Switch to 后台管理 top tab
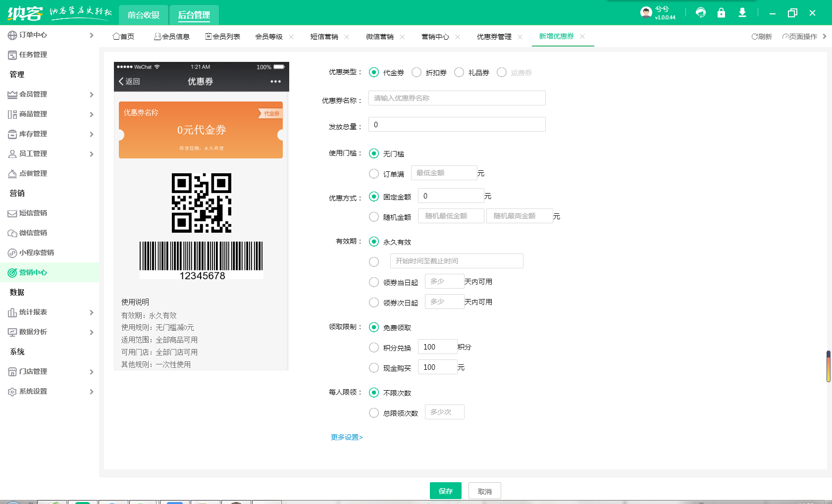Image resolution: width=832 pixels, height=504 pixels. point(194,15)
